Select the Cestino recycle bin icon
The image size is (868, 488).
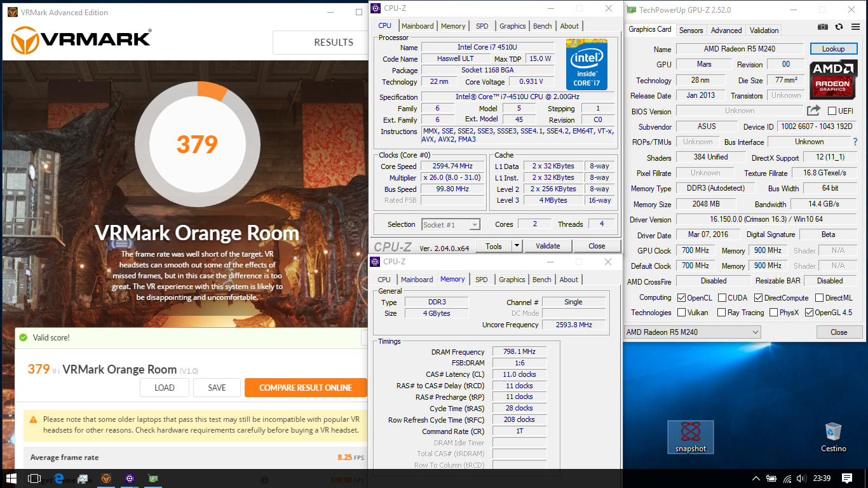[x=833, y=437]
